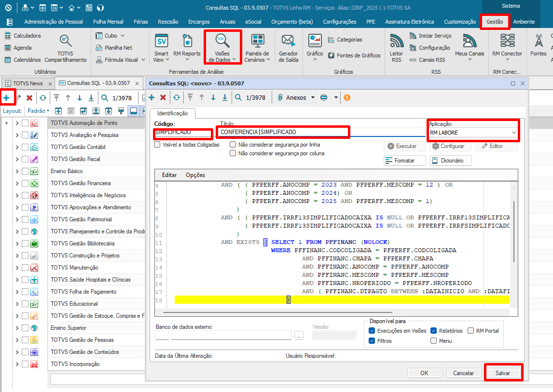Open the Dicionário button
553x392 pixels.
point(450,161)
